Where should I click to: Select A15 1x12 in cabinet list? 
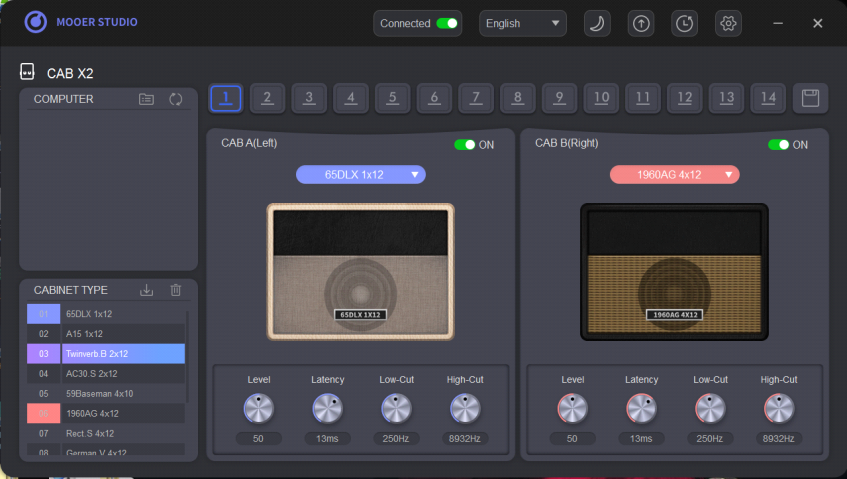tap(106, 334)
